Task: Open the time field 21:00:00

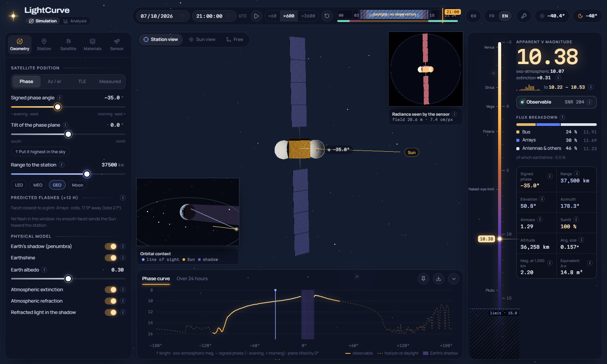Action: pos(213,16)
